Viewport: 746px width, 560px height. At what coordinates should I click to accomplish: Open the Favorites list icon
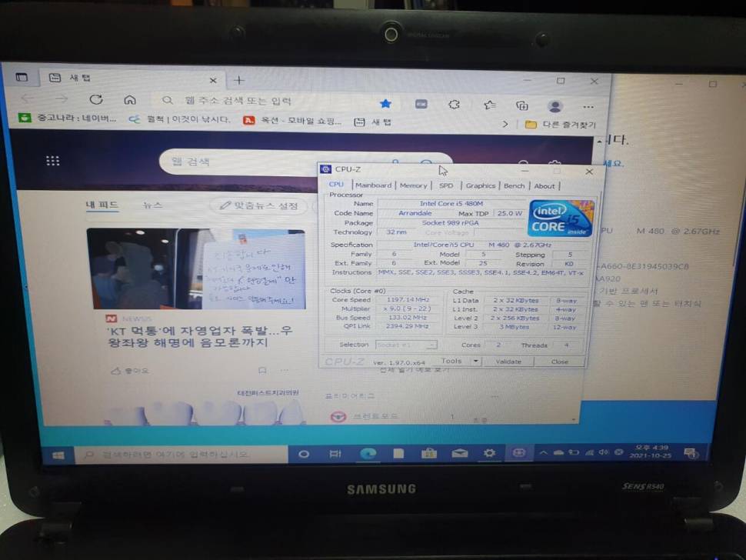tap(489, 105)
